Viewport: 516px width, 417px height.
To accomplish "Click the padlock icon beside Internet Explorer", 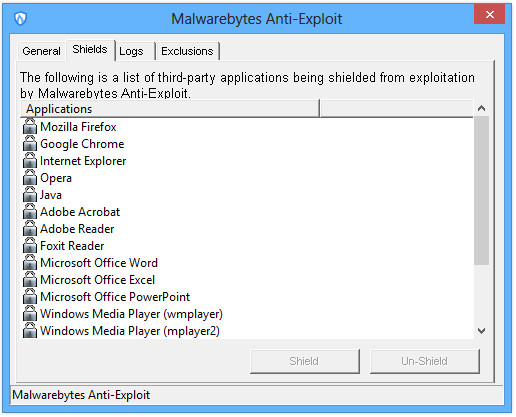I will pyautogui.click(x=30, y=161).
